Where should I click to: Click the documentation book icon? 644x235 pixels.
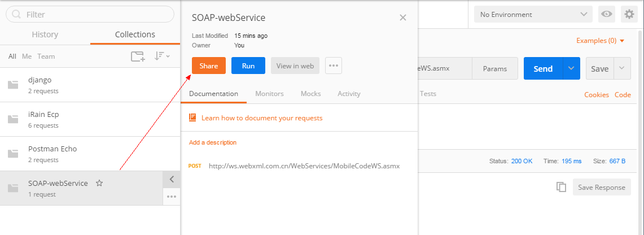[192, 117]
